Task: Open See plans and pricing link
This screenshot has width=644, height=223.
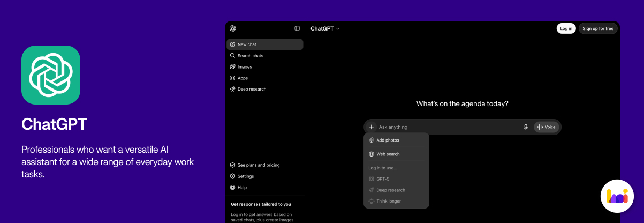Action: (x=265, y=165)
